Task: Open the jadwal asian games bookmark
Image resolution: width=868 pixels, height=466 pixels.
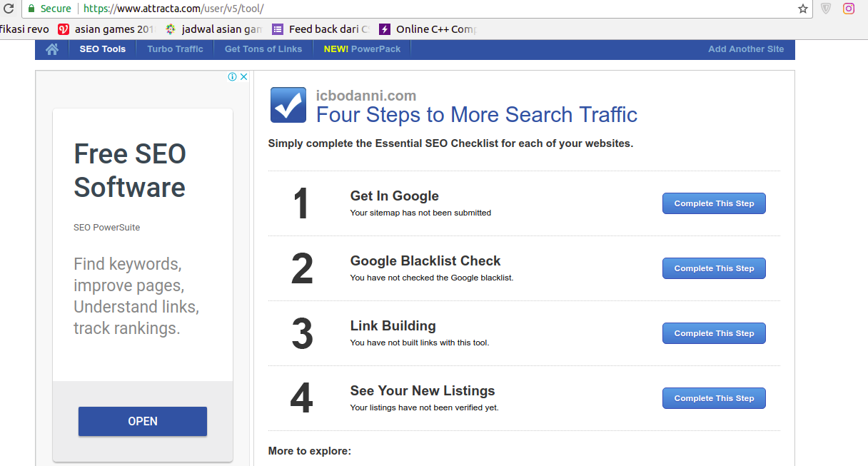Action: 213,29
